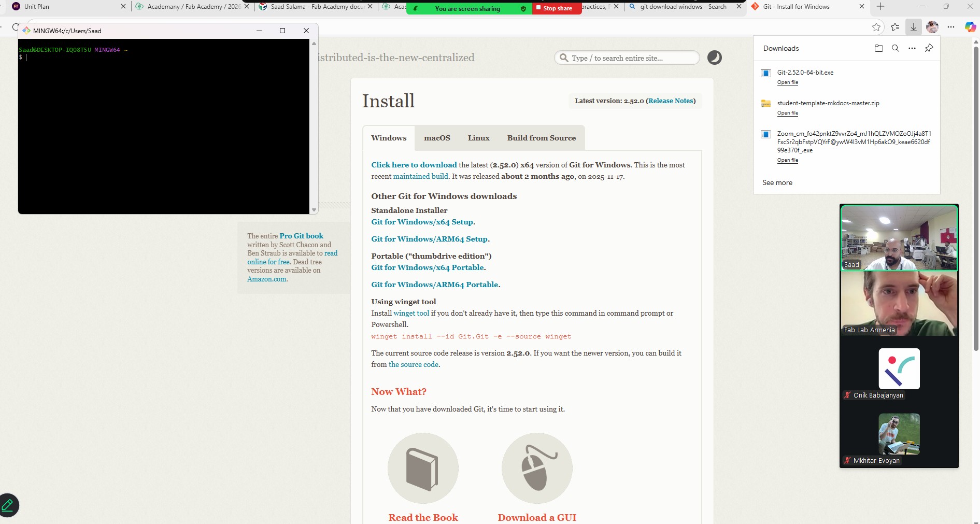Click Saad's video thumbnail
The width and height of the screenshot is (980, 524).
click(x=899, y=237)
